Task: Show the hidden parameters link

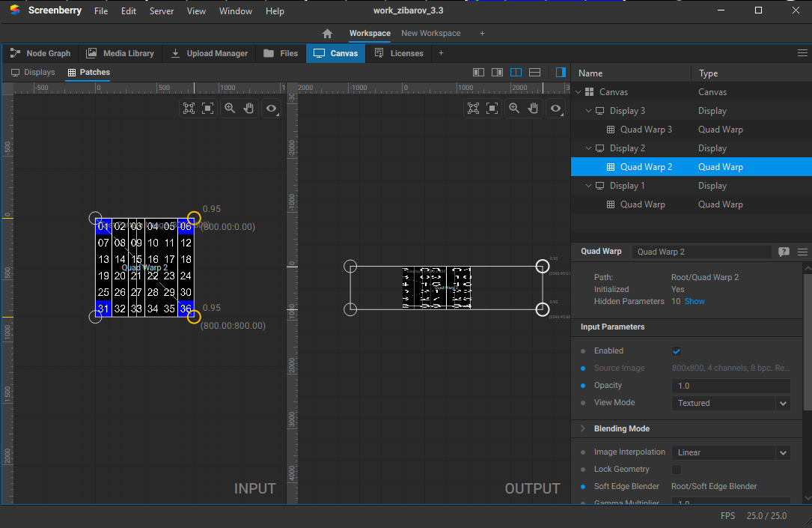Action: (x=695, y=301)
